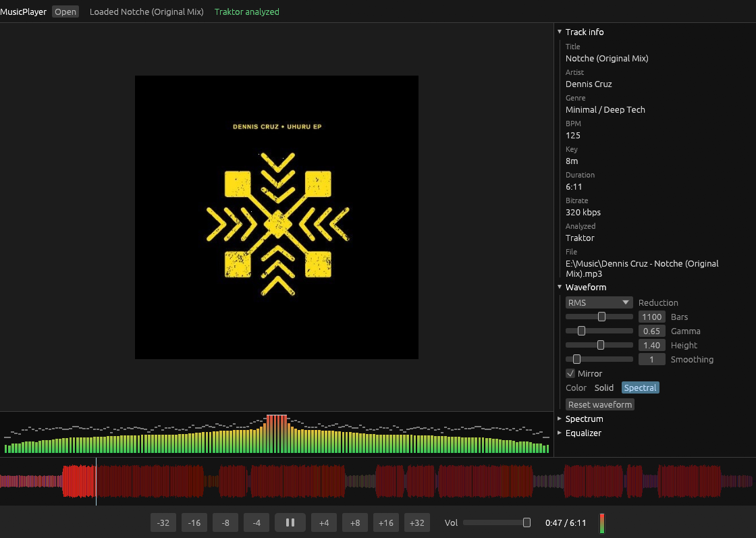Click the file path E:\Music\Dennis Cruz
The height and width of the screenshot is (538, 756).
point(642,269)
